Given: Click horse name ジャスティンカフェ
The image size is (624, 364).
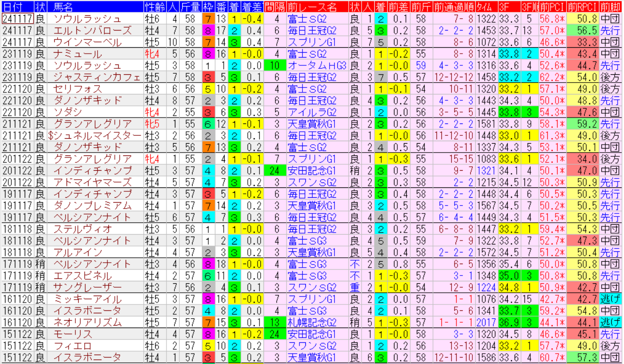Looking at the screenshot, I should pos(97,77).
